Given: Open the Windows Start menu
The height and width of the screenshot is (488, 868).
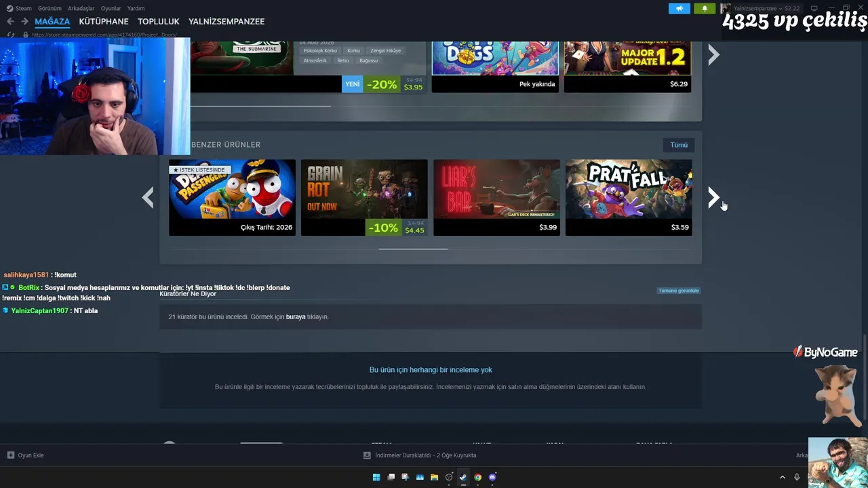Looking at the screenshot, I should click(376, 477).
